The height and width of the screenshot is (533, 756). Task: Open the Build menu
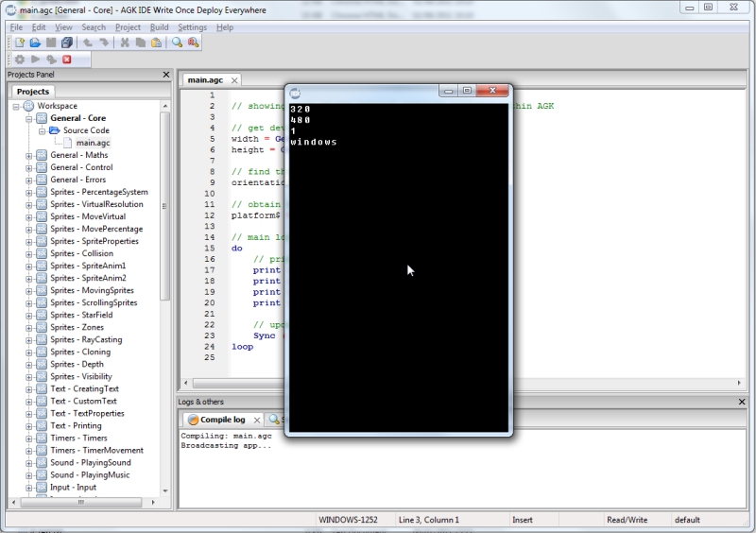[159, 27]
